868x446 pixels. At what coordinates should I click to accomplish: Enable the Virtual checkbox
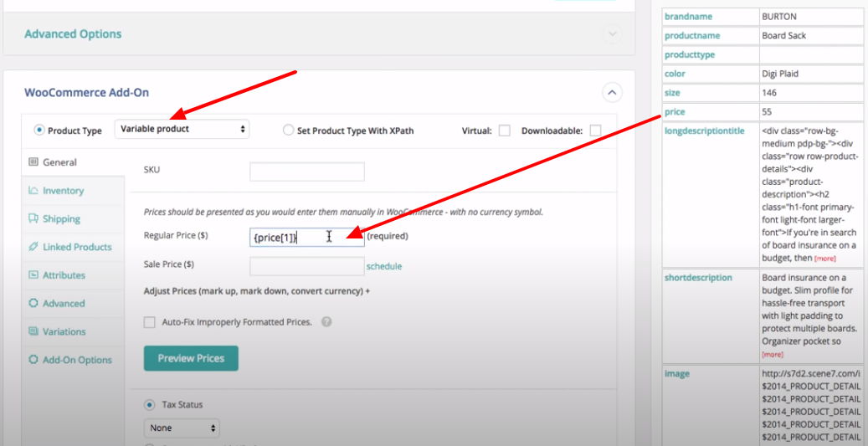[504, 131]
